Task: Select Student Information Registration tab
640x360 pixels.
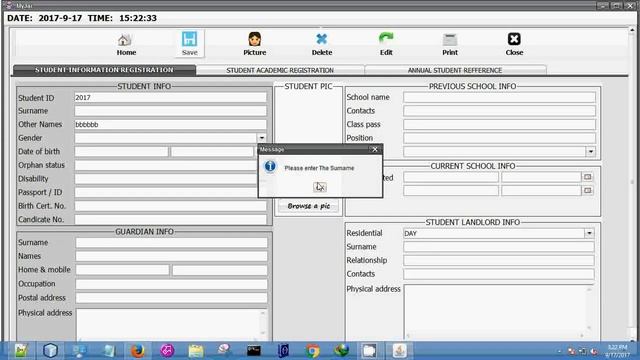Action: coord(104,70)
